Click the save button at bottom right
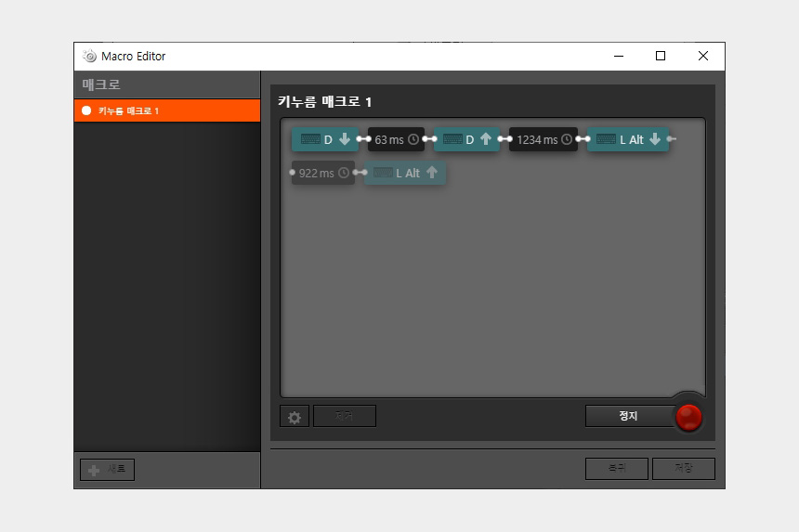Viewport: 799px width, 532px height. [x=684, y=468]
